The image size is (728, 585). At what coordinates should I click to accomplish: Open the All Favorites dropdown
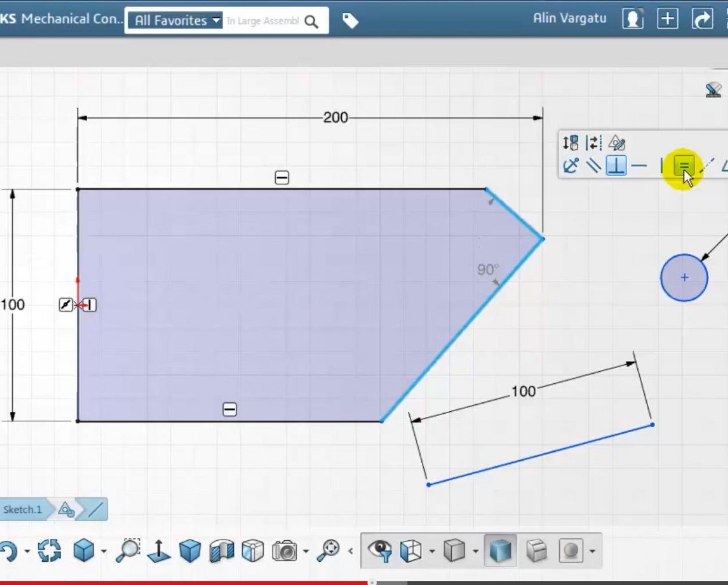pos(175,20)
